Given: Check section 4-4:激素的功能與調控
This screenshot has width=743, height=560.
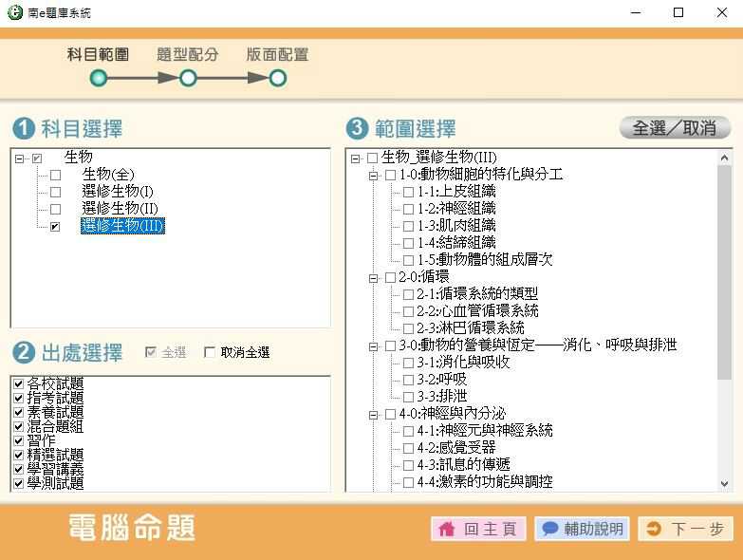Looking at the screenshot, I should (408, 482).
